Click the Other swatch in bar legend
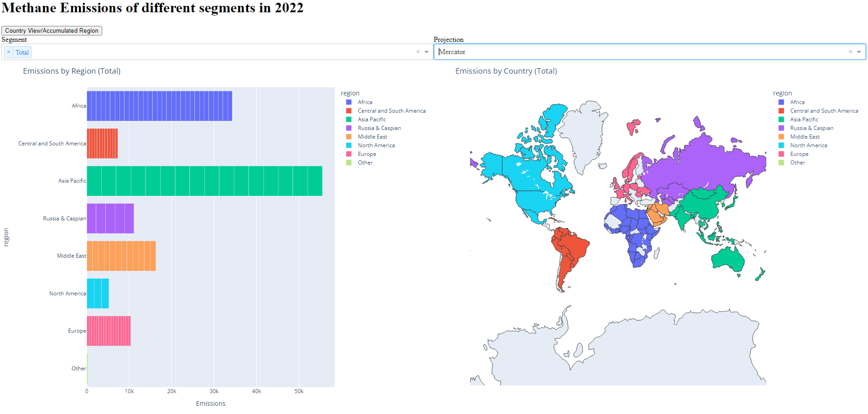 (349, 163)
